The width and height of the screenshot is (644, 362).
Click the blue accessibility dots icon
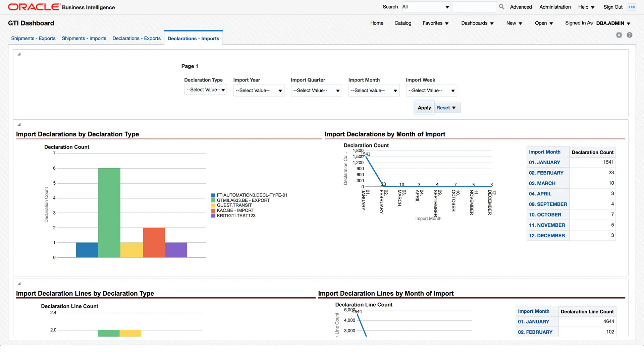(x=632, y=7)
